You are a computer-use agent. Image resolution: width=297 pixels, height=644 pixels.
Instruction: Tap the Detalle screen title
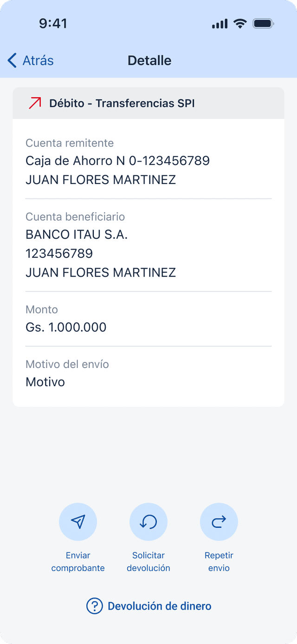[x=149, y=60]
